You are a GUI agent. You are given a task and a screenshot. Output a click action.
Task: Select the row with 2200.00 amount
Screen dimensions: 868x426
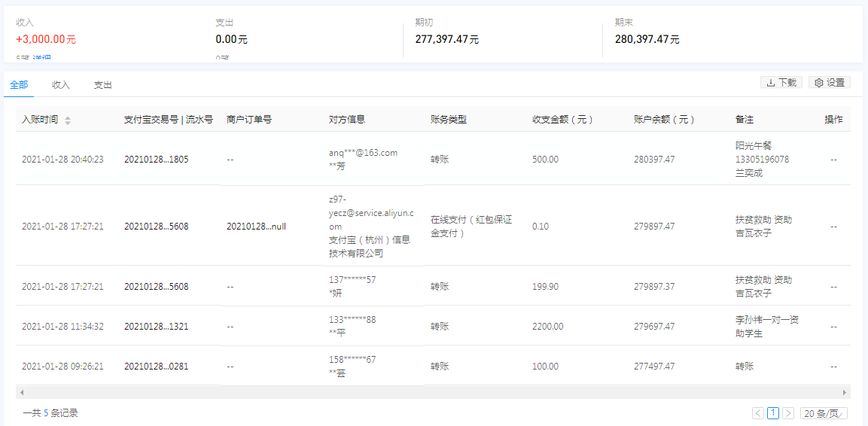(547, 327)
